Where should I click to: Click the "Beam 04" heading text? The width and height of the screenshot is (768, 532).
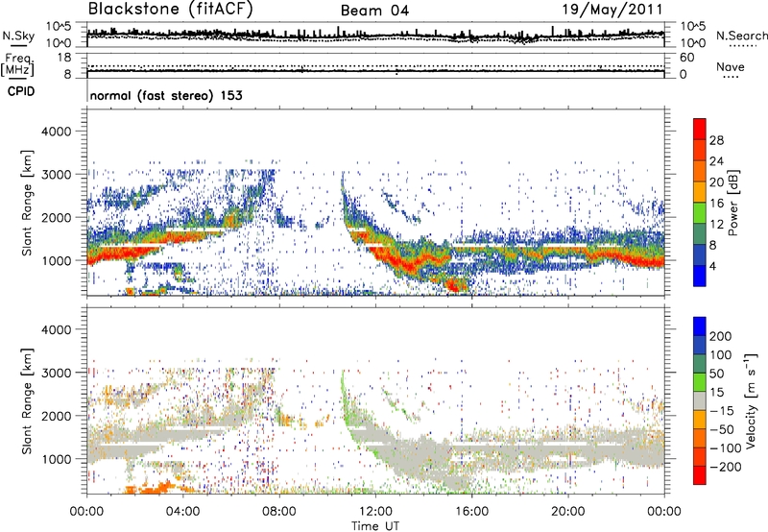coord(374,11)
